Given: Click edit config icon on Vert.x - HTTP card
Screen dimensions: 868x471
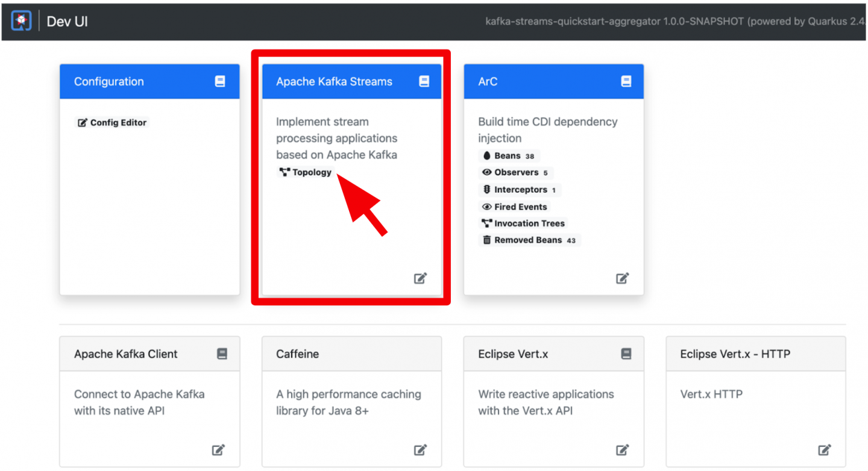Looking at the screenshot, I should tap(825, 449).
